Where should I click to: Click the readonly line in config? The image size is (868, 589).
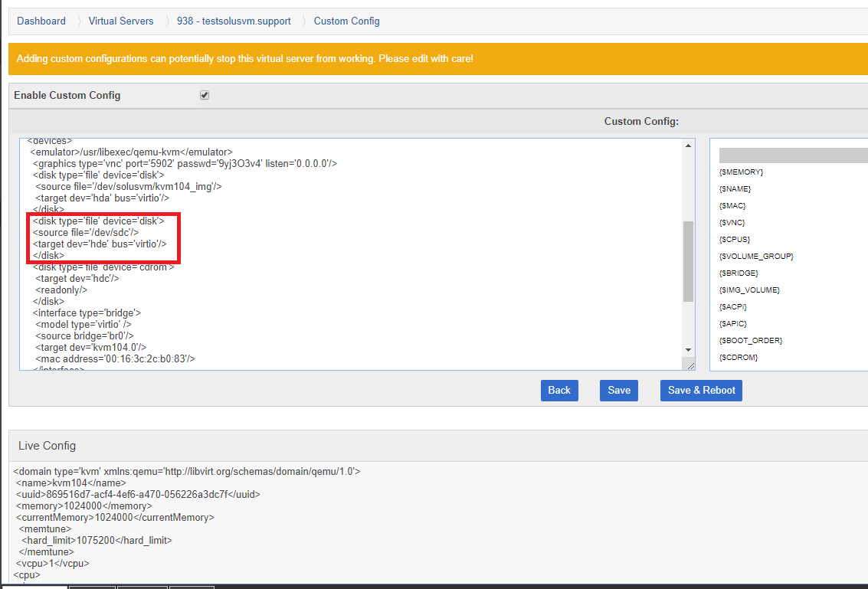[61, 290]
